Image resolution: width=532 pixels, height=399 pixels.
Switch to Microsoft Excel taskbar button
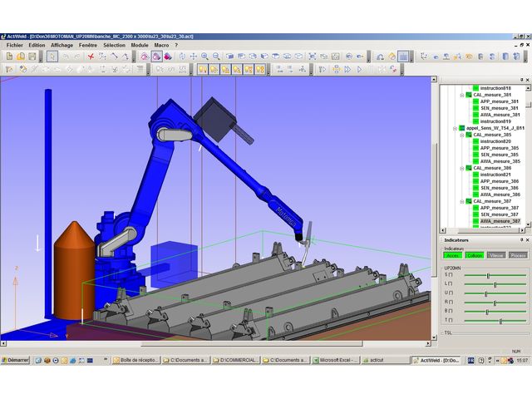click(337, 360)
